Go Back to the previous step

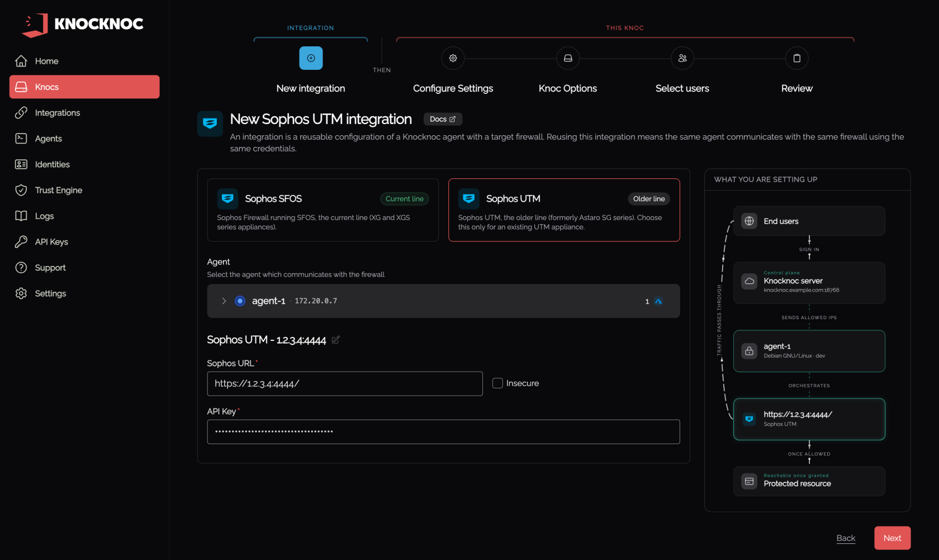[x=846, y=538]
